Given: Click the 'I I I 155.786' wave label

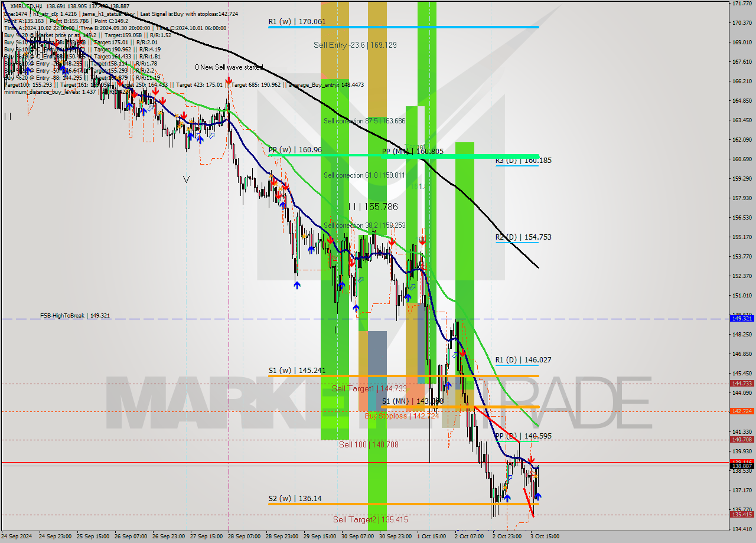Looking at the screenshot, I should point(373,207).
